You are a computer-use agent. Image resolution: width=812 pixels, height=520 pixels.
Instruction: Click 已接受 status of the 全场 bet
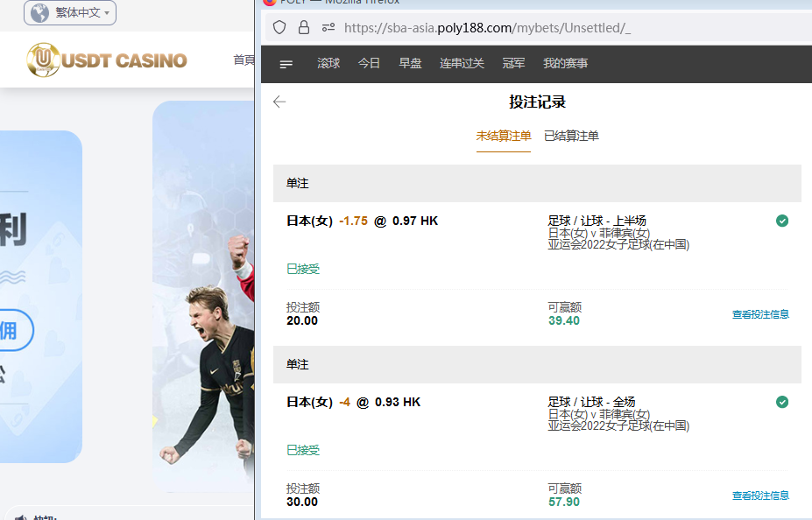click(x=303, y=450)
